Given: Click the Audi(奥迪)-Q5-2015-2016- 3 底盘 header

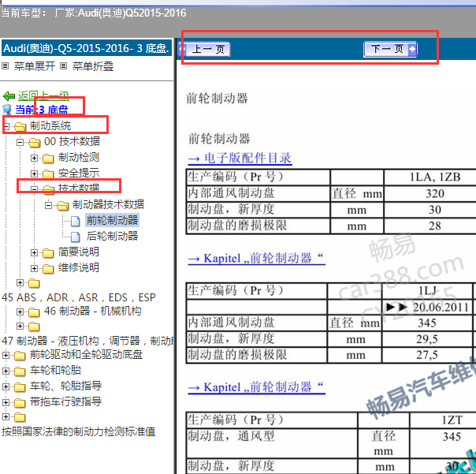Looking at the screenshot, I should [x=87, y=49].
